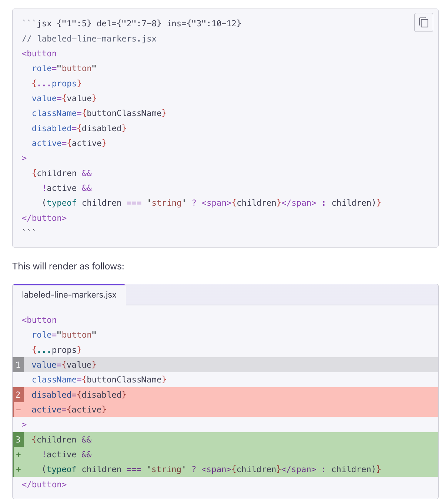Click the "This will render as follows:" text

tap(68, 266)
